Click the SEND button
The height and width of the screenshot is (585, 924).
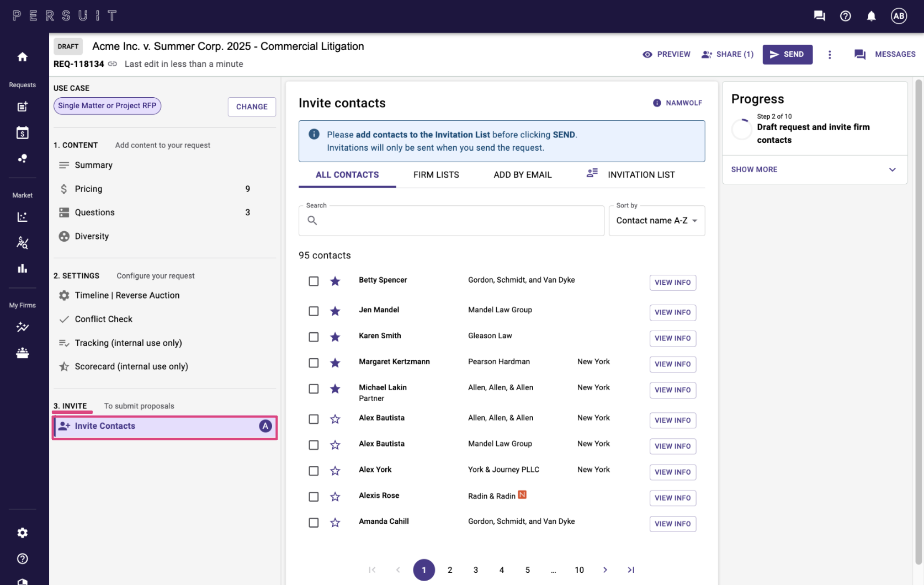coord(787,55)
